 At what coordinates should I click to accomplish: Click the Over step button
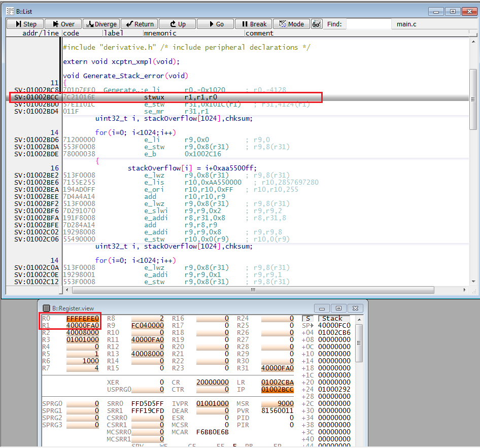click(x=63, y=24)
